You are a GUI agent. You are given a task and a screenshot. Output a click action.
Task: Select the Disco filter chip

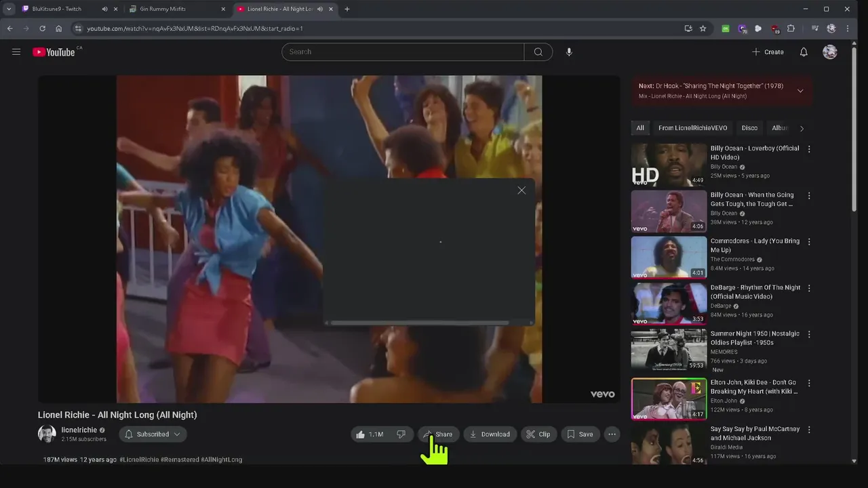pos(749,128)
